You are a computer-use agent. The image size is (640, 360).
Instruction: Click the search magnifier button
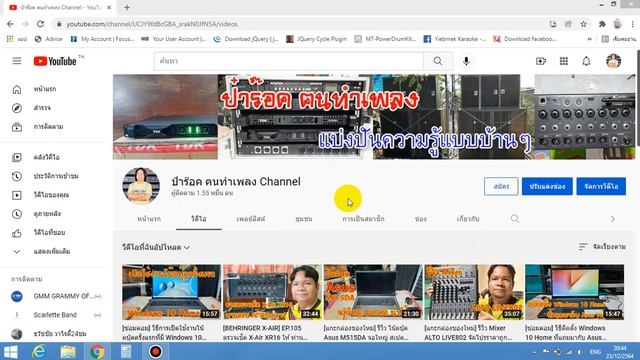coord(438,61)
